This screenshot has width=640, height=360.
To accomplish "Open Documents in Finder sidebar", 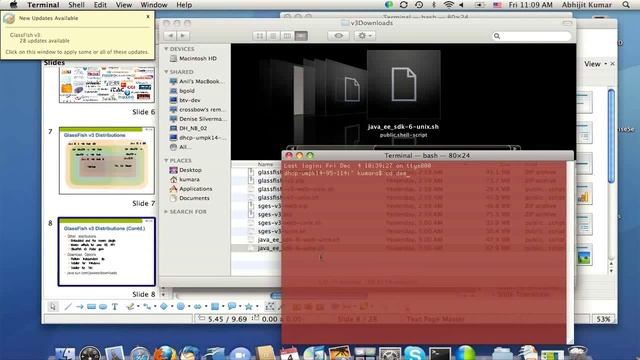I will (189, 198).
